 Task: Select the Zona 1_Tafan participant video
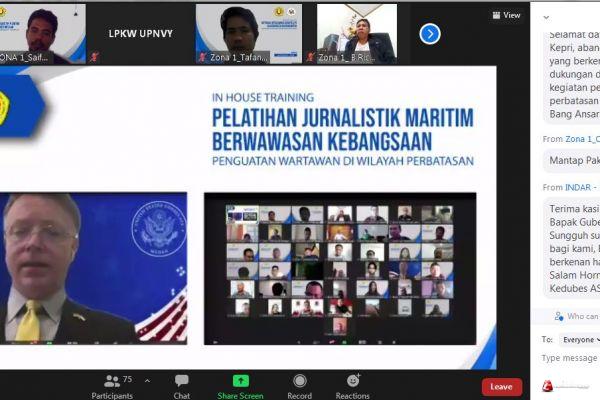[243, 34]
